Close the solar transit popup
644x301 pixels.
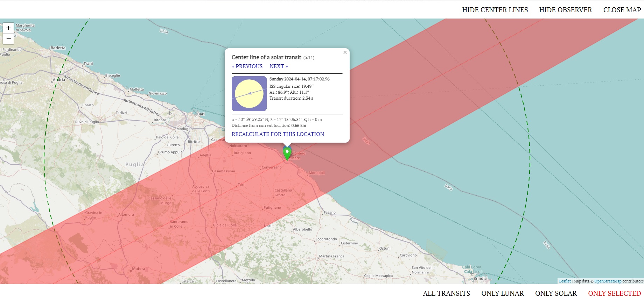pyautogui.click(x=345, y=52)
